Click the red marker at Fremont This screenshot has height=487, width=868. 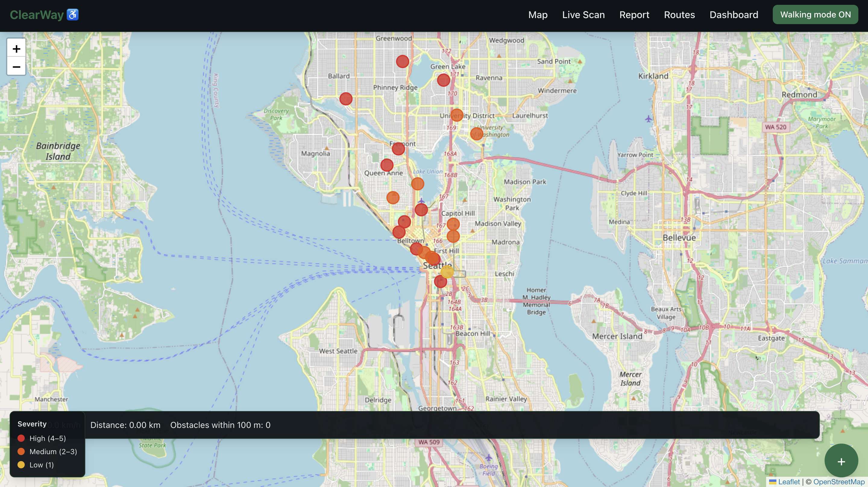pos(398,149)
